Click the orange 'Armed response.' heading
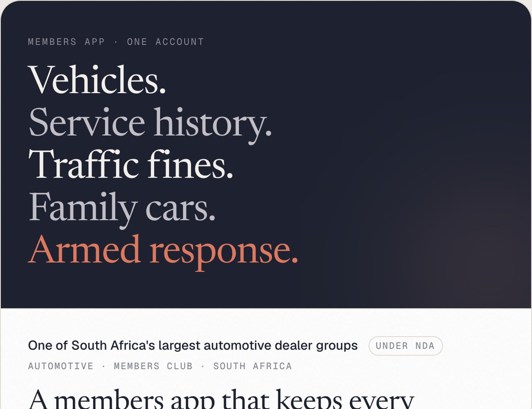The width and height of the screenshot is (532, 409). point(163,250)
